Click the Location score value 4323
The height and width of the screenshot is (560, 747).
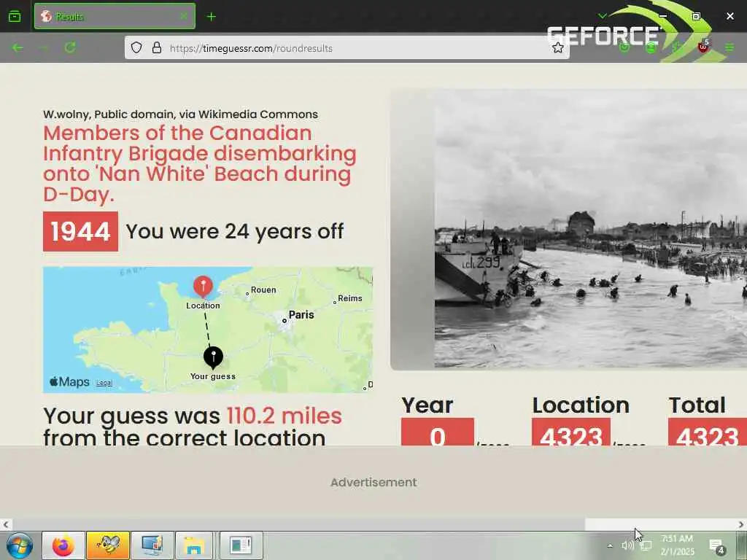570,432
